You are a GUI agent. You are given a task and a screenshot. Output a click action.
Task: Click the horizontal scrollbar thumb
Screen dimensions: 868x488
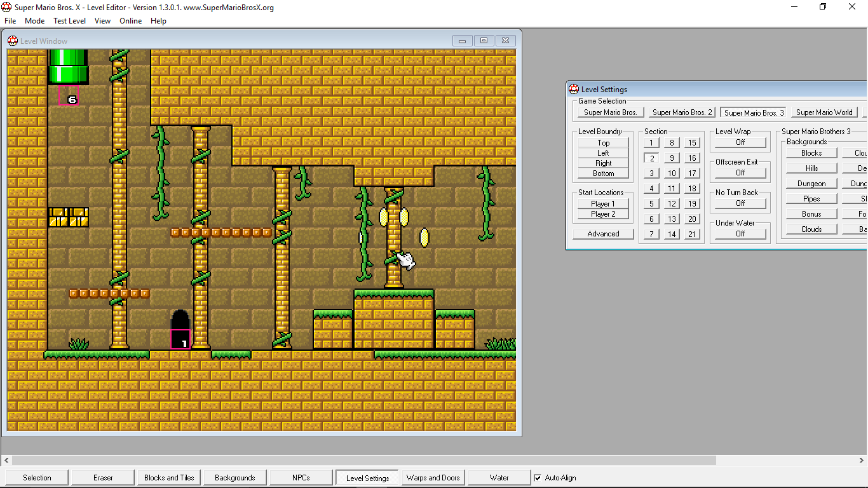point(364,460)
